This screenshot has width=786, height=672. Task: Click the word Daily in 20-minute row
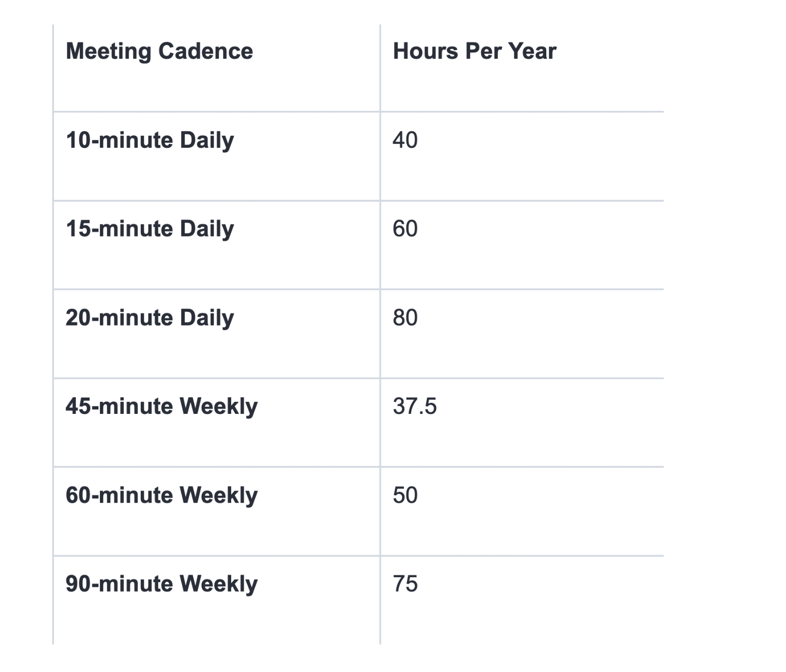point(207,318)
